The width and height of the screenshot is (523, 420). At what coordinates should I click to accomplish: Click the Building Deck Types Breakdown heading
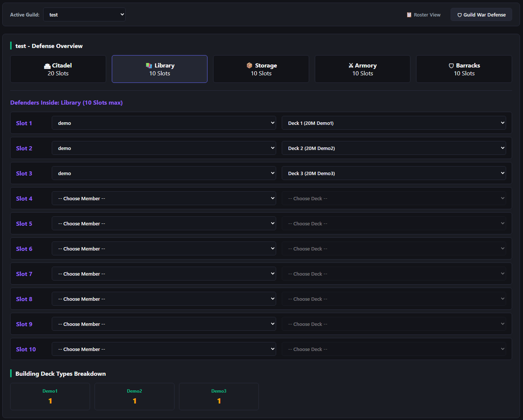coord(60,374)
